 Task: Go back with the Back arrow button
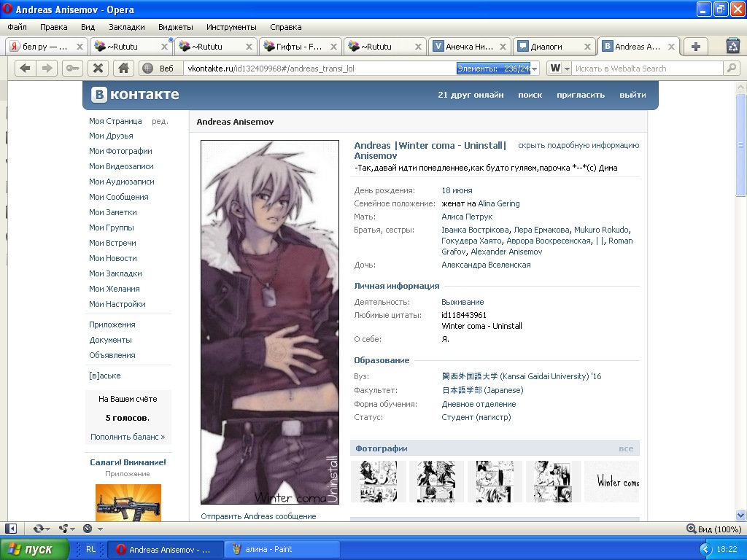pyautogui.click(x=26, y=68)
